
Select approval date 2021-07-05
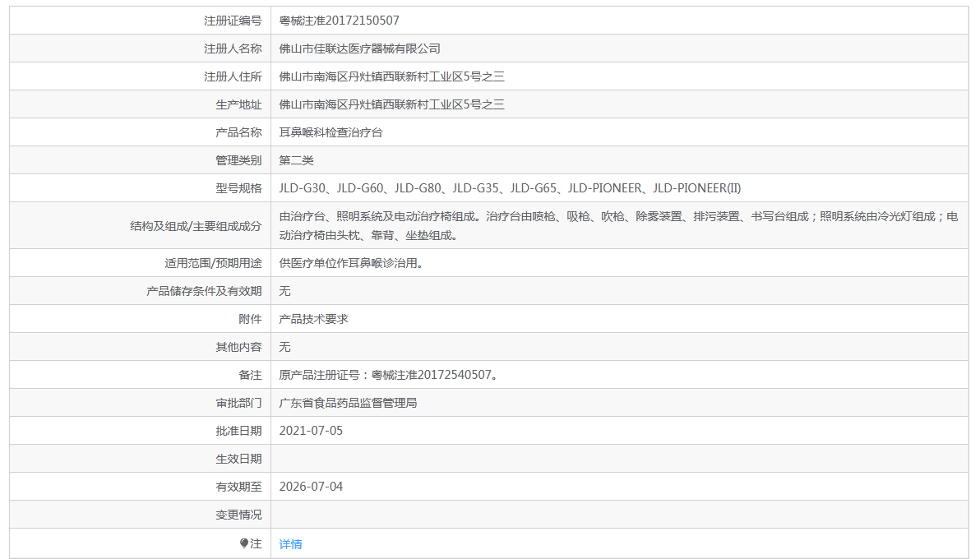[311, 431]
